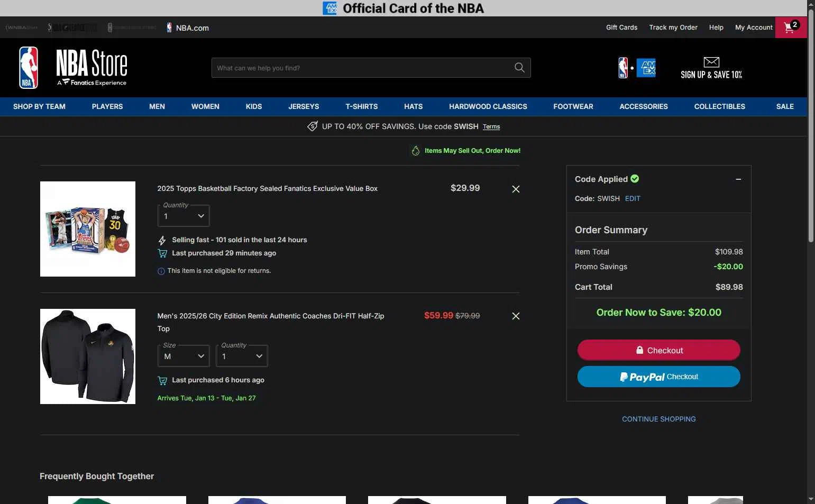This screenshot has height=504, width=815.
Task: Open the Hats menu
Action: (414, 106)
